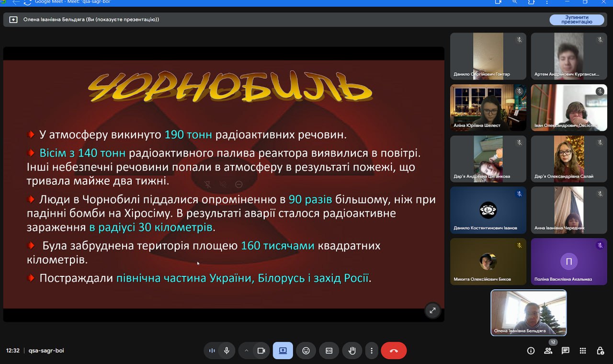
Task: Open audio settings via the sound-bars indicator
Action: [212, 351]
